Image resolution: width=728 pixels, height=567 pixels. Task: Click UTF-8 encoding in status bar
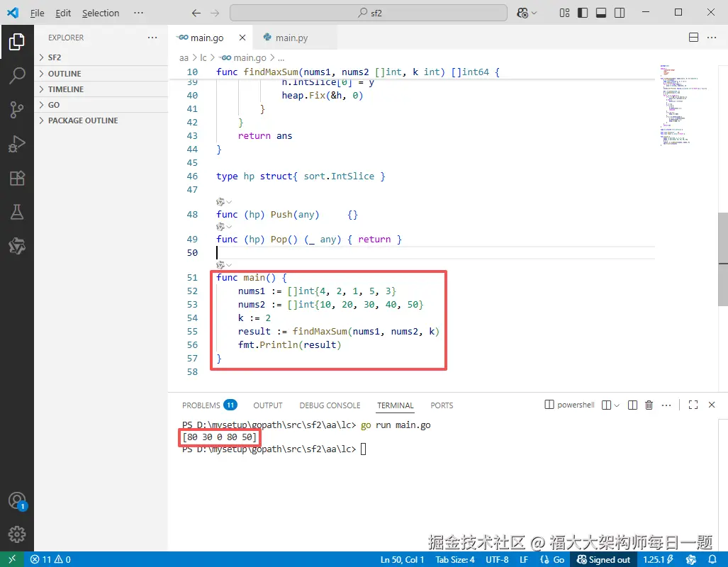[x=497, y=560]
